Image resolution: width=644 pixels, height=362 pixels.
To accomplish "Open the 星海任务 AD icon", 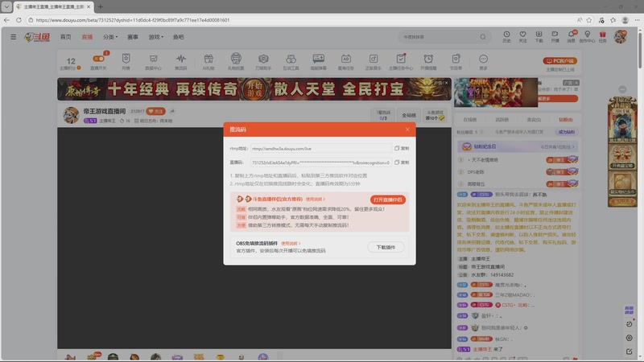I will (346, 61).
